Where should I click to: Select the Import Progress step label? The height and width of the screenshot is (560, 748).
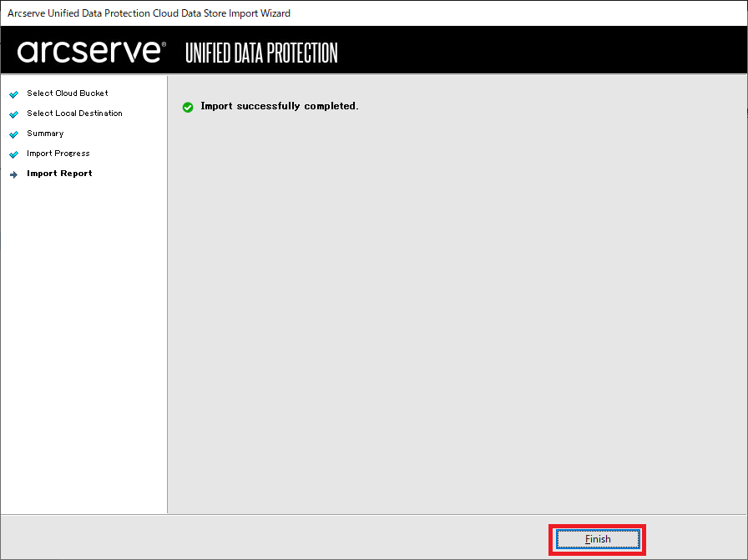coord(58,153)
